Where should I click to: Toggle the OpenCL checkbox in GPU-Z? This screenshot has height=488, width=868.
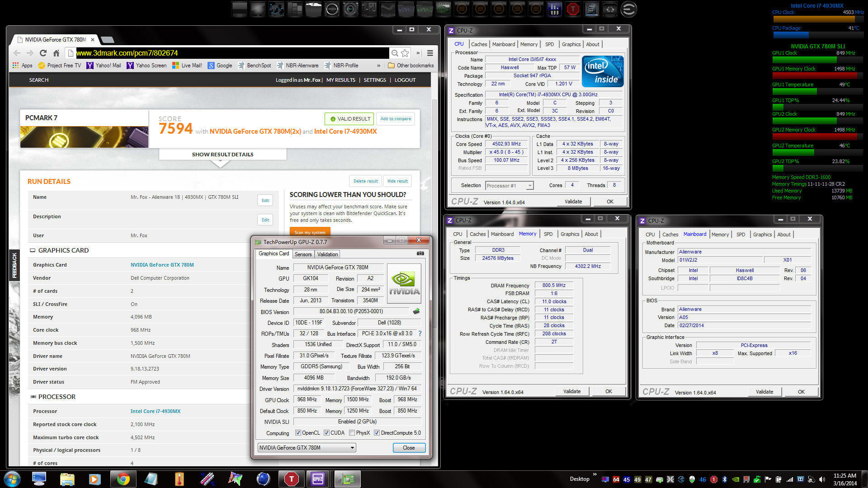coord(298,433)
